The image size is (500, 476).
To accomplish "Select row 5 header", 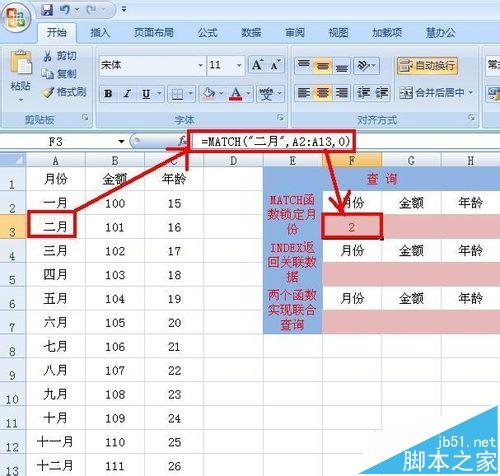I will 12,274.
